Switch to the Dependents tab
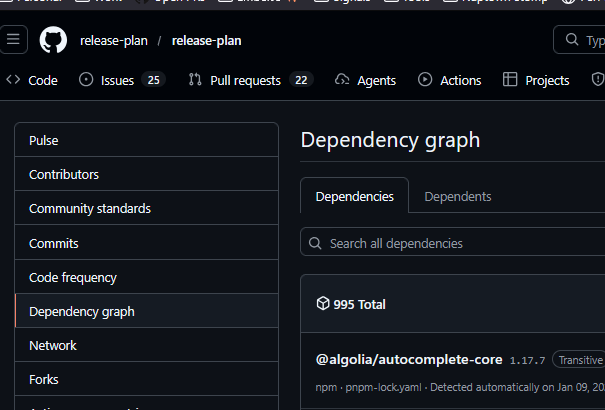Screen dimensions: 605x410 pos(458,196)
